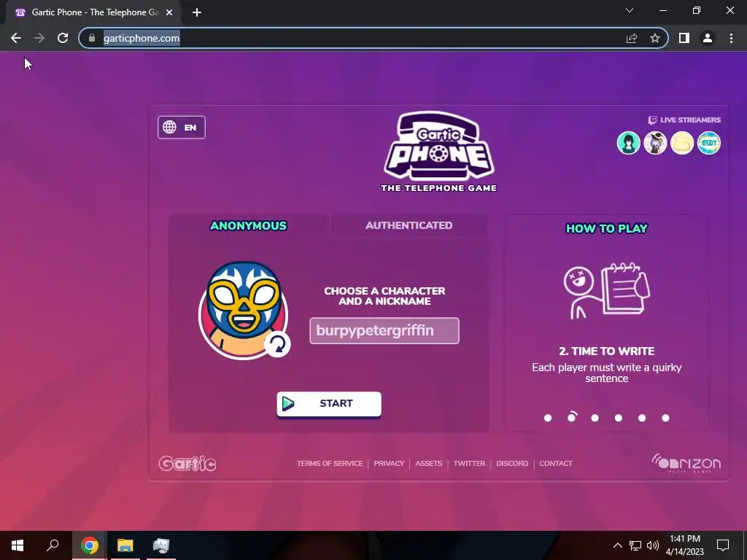747x560 pixels.
Task: Click the network tray icon
Action: point(635,545)
